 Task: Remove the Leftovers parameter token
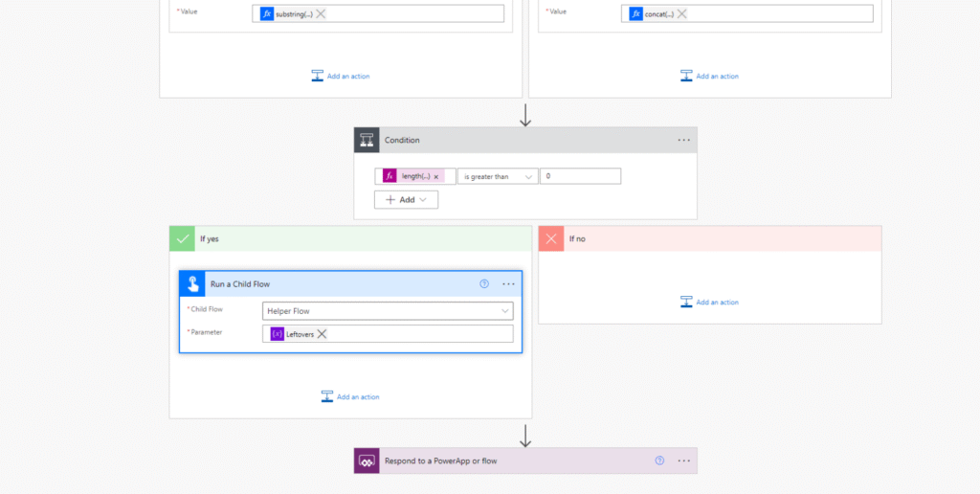[322, 334]
